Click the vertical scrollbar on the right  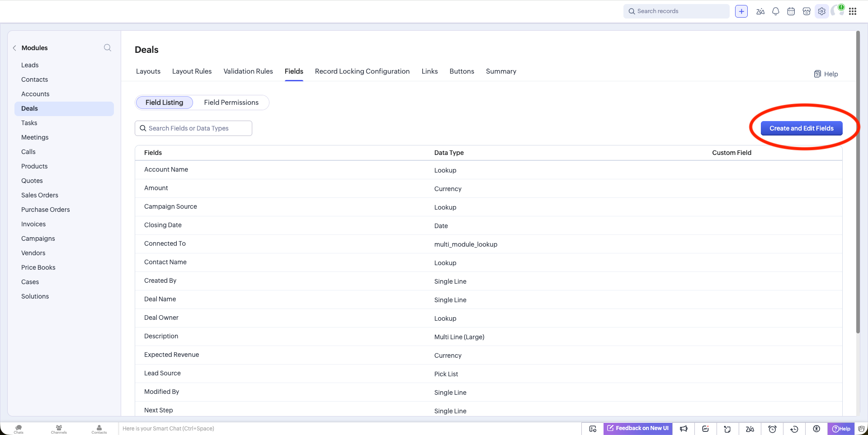pyautogui.click(x=858, y=181)
